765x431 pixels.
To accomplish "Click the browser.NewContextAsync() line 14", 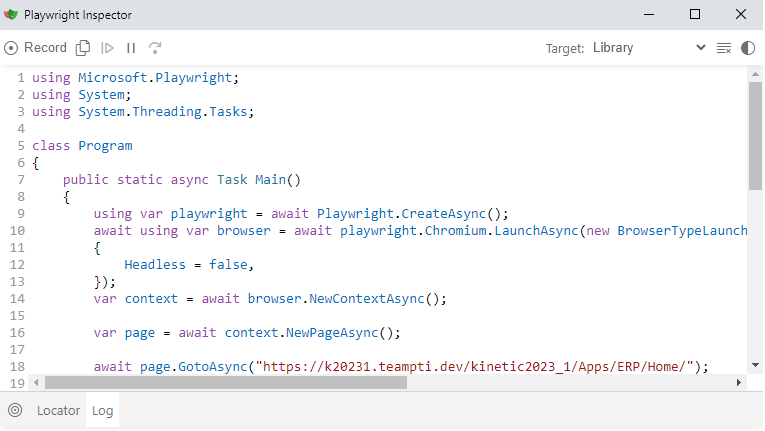I will [270, 299].
